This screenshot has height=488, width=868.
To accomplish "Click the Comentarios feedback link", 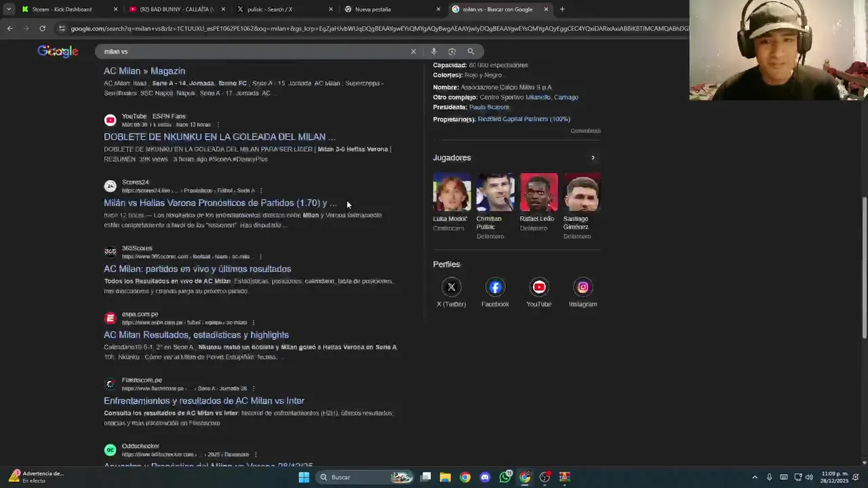I will (585, 131).
